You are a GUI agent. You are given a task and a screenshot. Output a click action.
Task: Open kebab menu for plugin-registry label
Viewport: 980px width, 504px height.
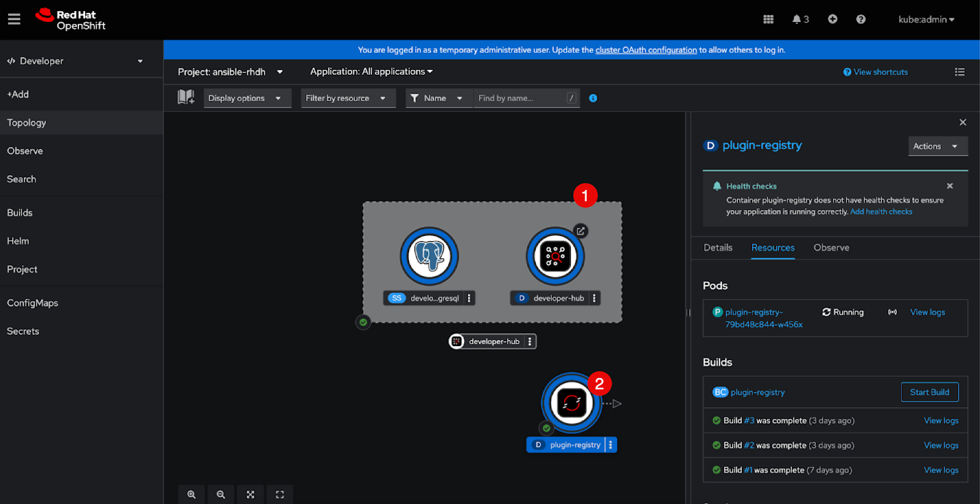tap(611, 445)
